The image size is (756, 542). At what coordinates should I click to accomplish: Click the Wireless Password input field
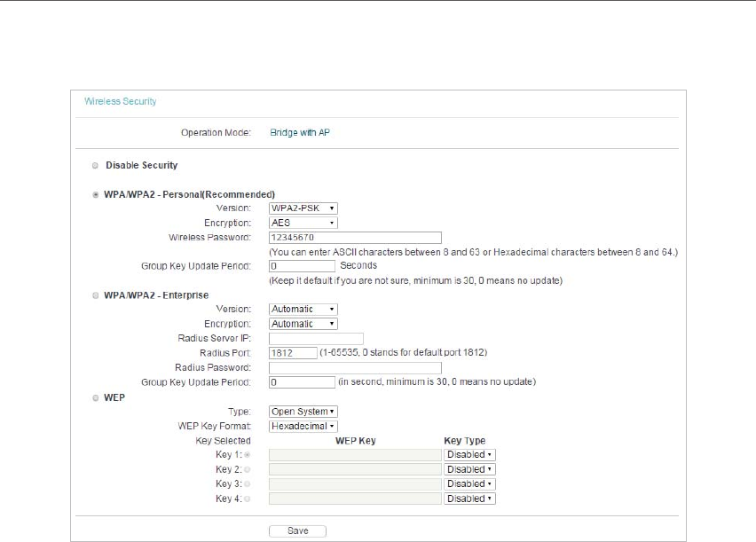click(x=355, y=238)
